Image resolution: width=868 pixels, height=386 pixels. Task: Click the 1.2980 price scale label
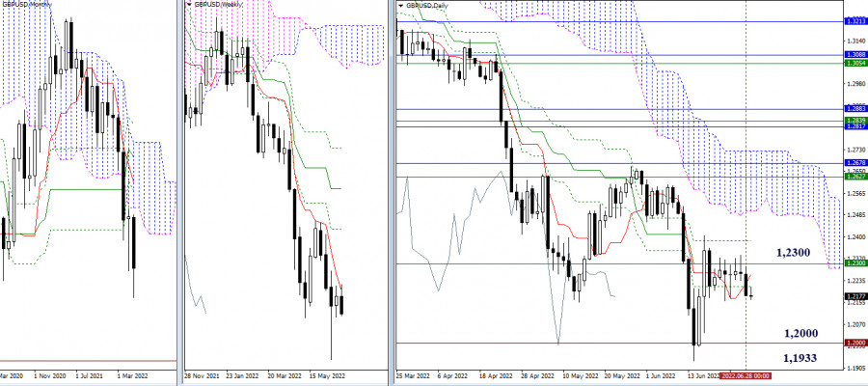pos(854,84)
